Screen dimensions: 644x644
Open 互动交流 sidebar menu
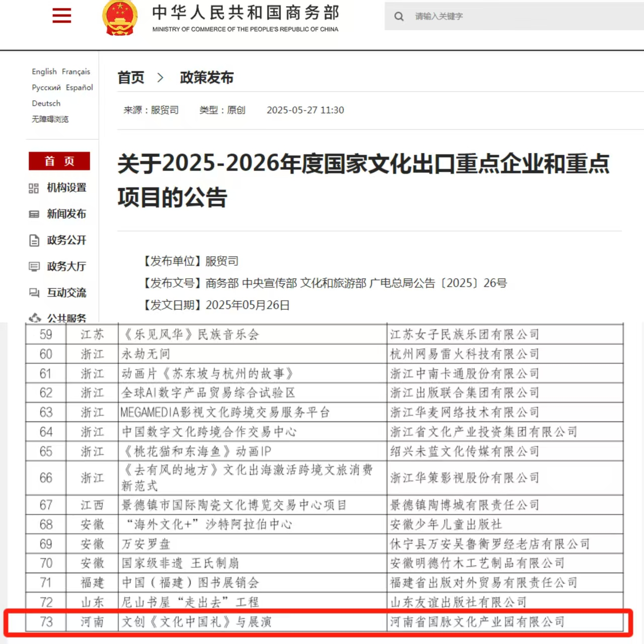click(66, 292)
